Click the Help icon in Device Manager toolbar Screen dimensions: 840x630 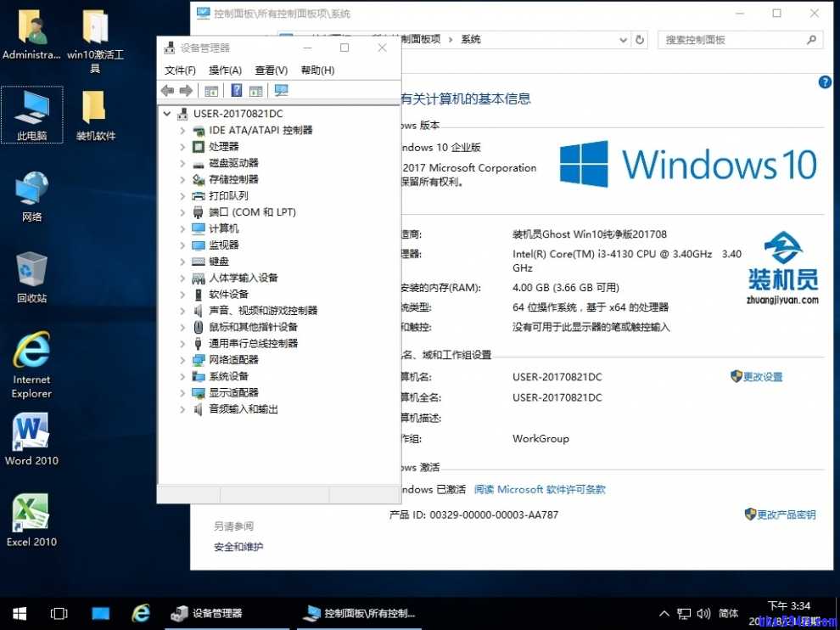(x=236, y=90)
